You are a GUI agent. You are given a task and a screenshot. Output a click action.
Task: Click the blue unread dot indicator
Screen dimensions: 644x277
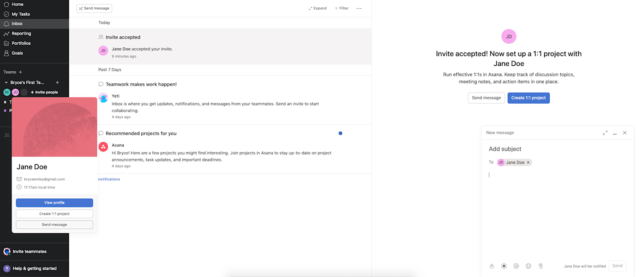click(340, 133)
